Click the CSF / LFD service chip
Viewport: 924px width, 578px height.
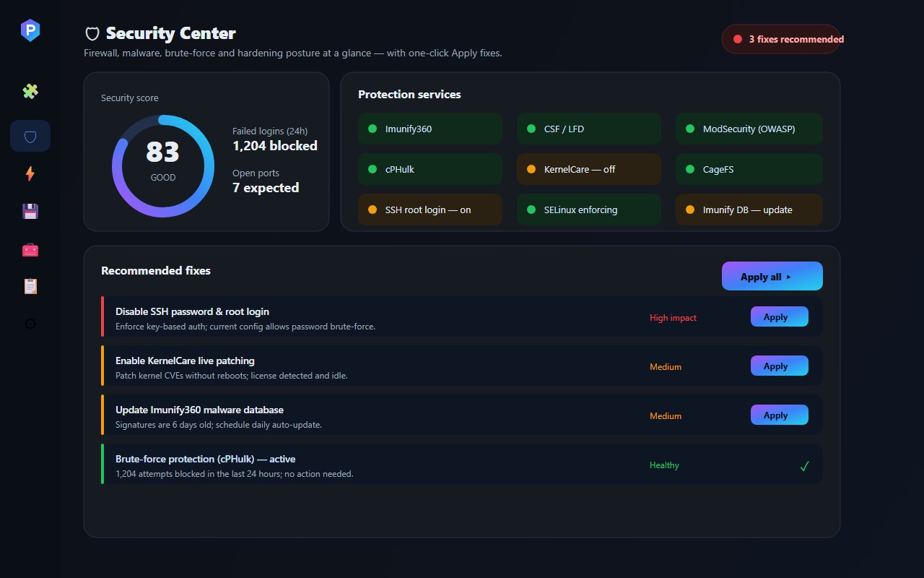click(x=589, y=129)
